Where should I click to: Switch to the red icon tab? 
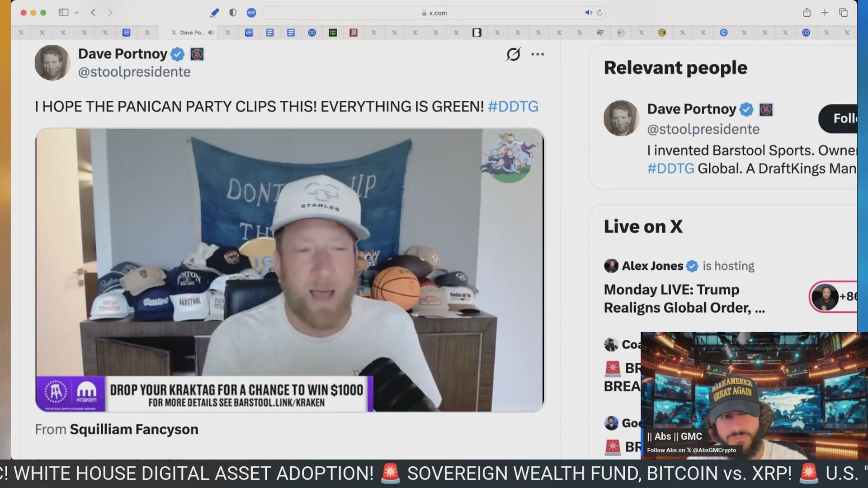pyautogui.click(x=354, y=33)
